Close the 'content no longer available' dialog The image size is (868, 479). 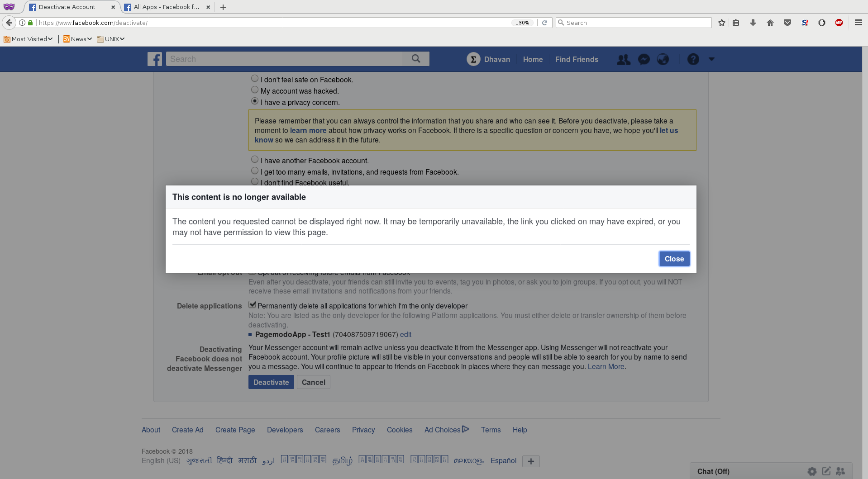click(x=674, y=259)
